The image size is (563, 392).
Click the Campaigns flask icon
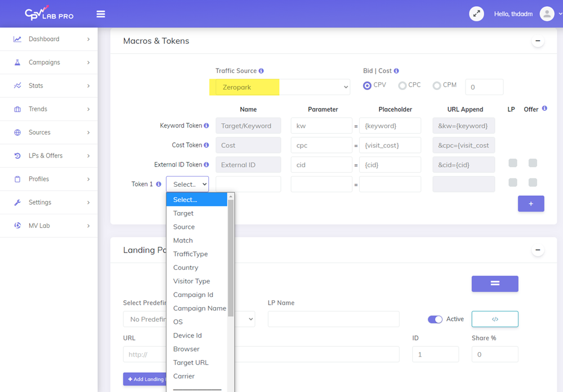pos(17,62)
